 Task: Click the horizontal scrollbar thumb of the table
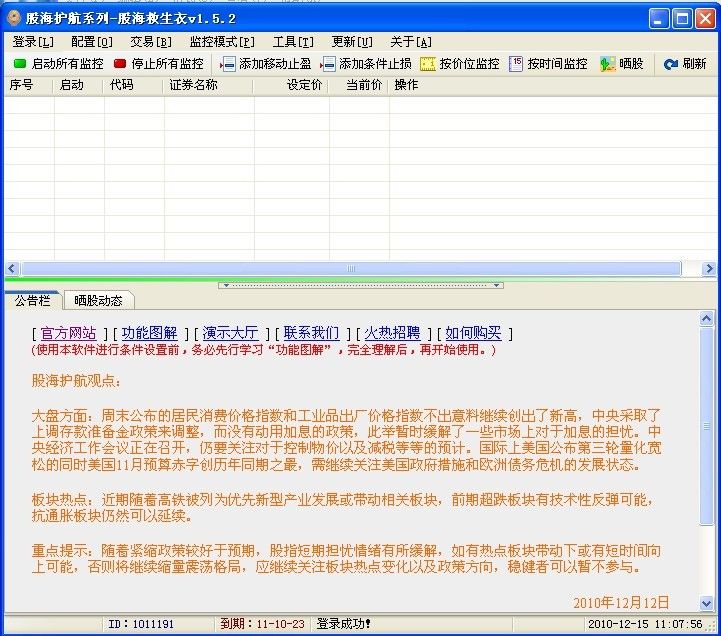[x=351, y=269]
